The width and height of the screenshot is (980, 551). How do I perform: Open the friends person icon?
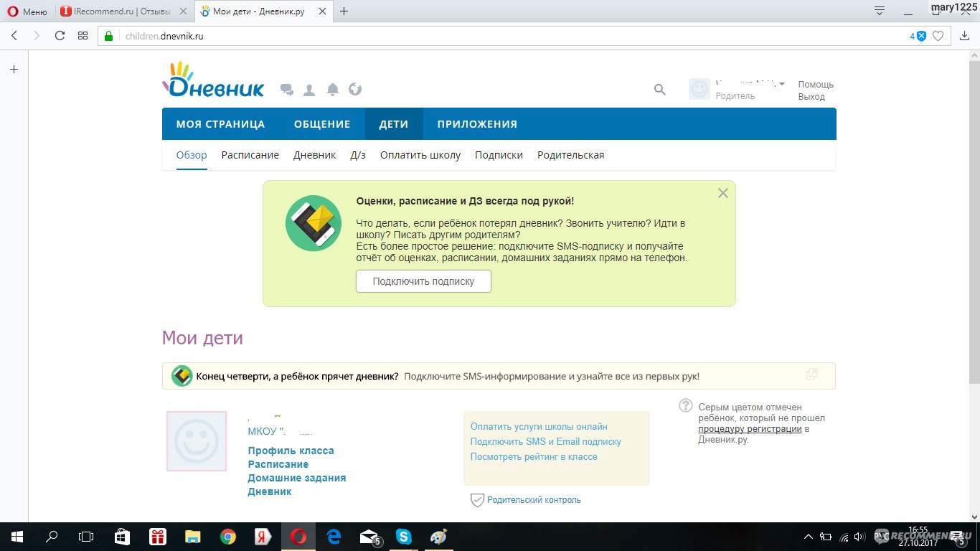309,90
